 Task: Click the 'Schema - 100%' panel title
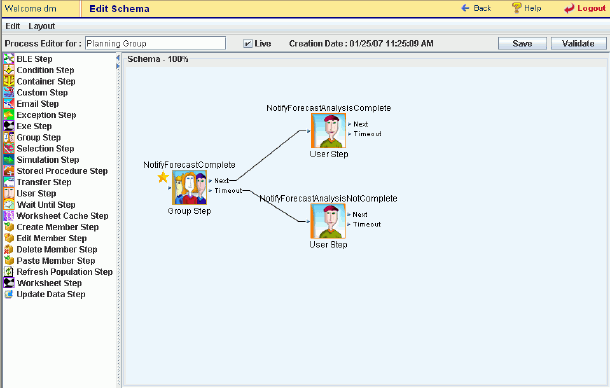pyautogui.click(x=158, y=59)
